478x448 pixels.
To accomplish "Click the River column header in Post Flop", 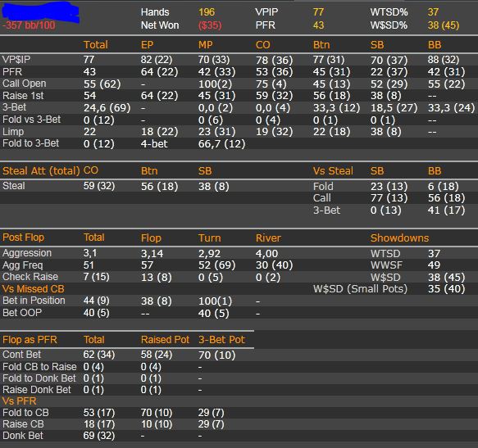I will [x=268, y=238].
